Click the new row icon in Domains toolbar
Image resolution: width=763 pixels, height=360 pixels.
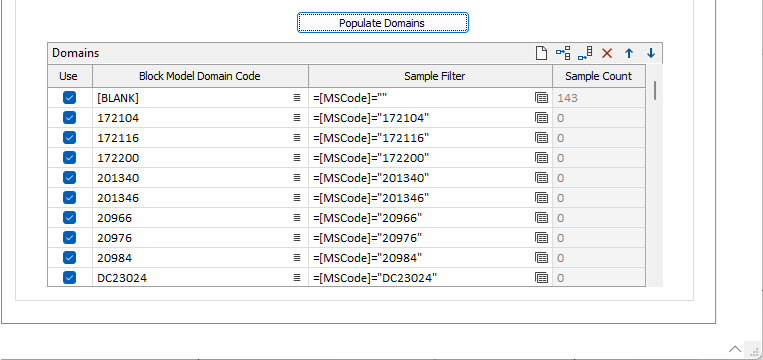(541, 53)
